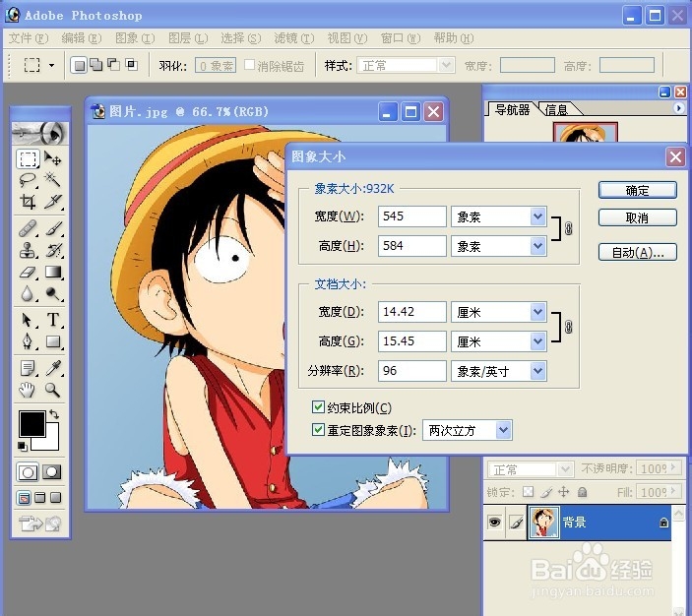Open width unit 象素 dropdown
This screenshot has width=692, height=616.
point(537,216)
